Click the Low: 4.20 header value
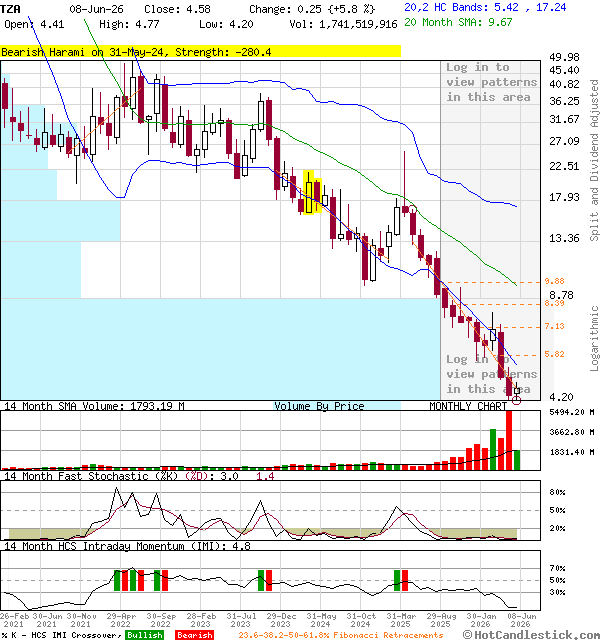 pyautogui.click(x=226, y=24)
